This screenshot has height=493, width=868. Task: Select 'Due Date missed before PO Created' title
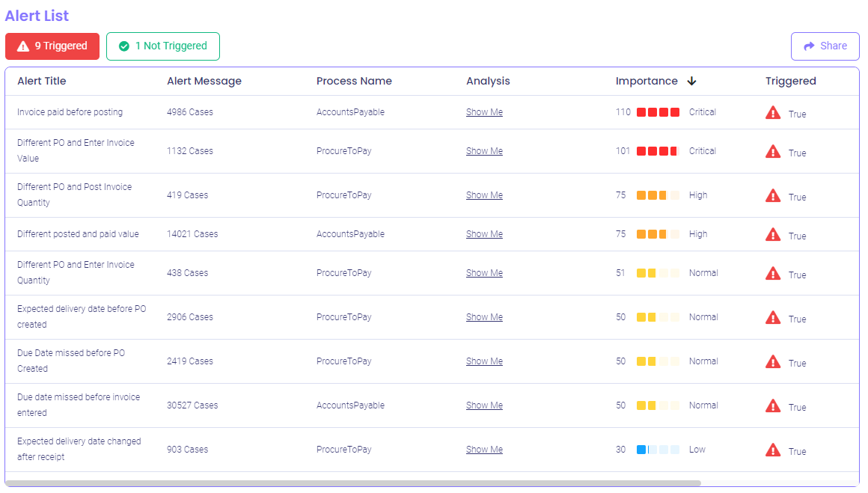coord(71,361)
